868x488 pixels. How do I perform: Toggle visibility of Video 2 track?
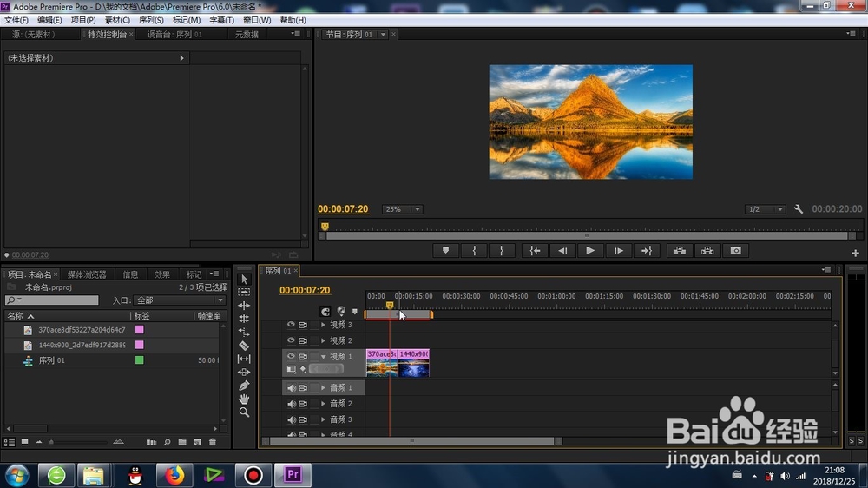pos(291,340)
